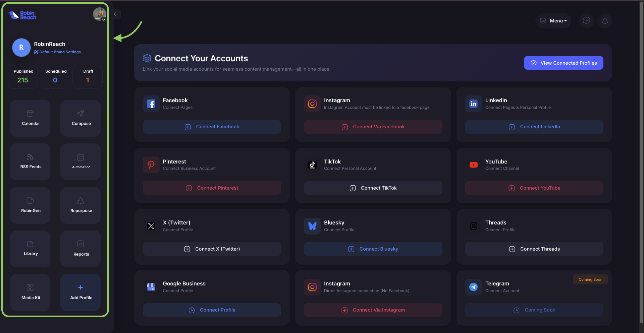Click the TikTok logo icon

[x=312, y=165]
